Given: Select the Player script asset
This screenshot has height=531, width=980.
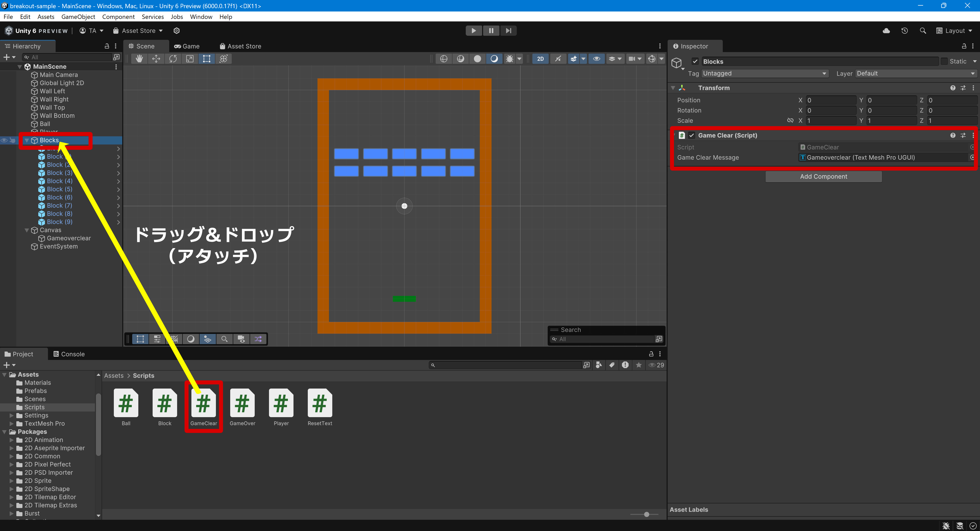Looking at the screenshot, I should point(281,407).
